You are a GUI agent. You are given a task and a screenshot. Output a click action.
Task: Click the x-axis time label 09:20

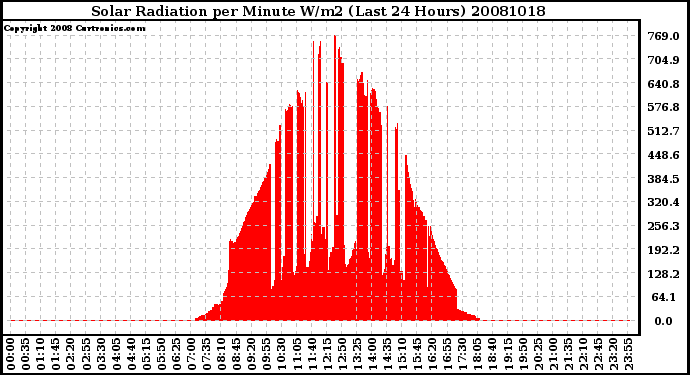(x=252, y=354)
